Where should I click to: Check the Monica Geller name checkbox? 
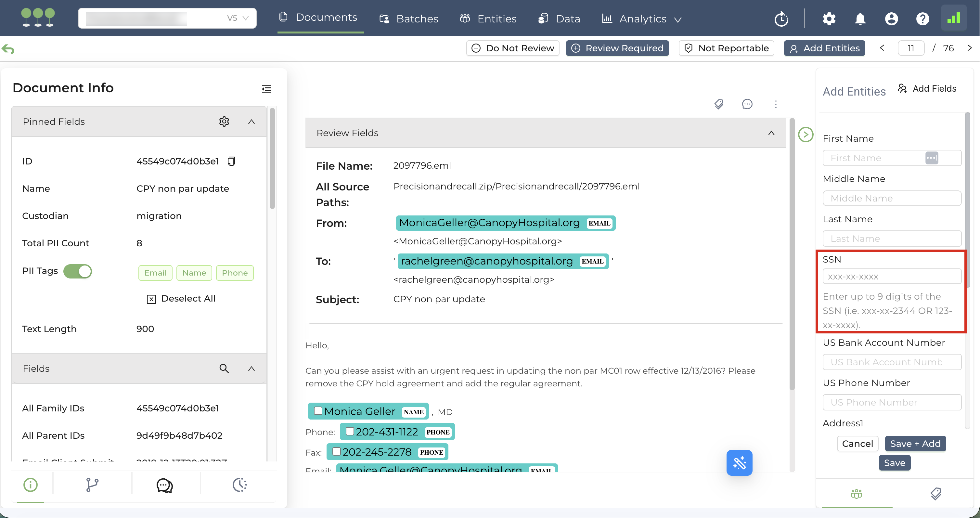point(318,411)
